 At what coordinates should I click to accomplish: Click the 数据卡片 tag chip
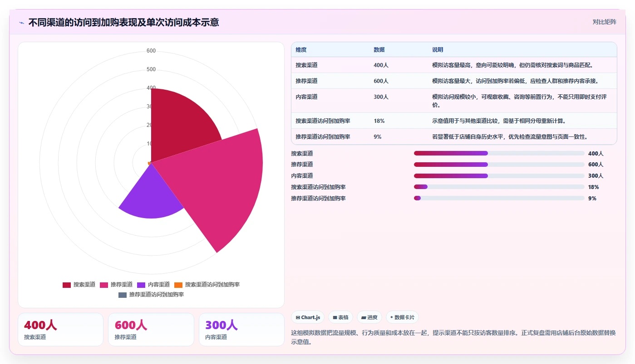[x=402, y=317]
